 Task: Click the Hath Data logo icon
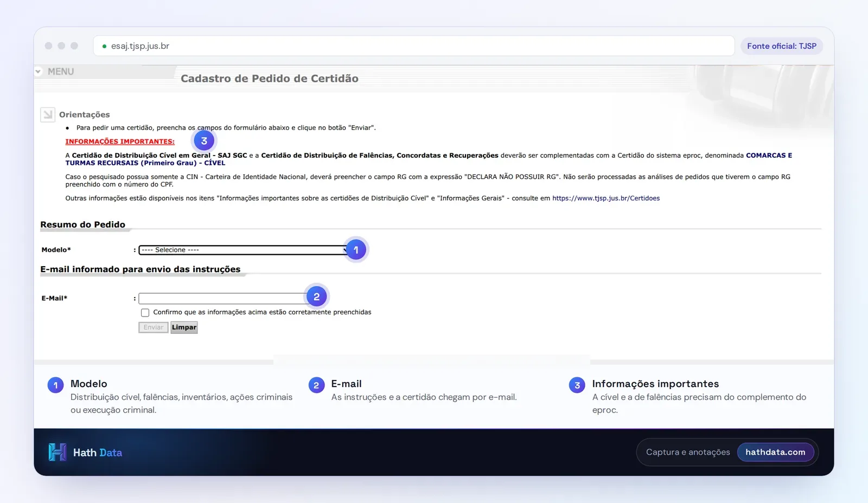pyautogui.click(x=58, y=452)
